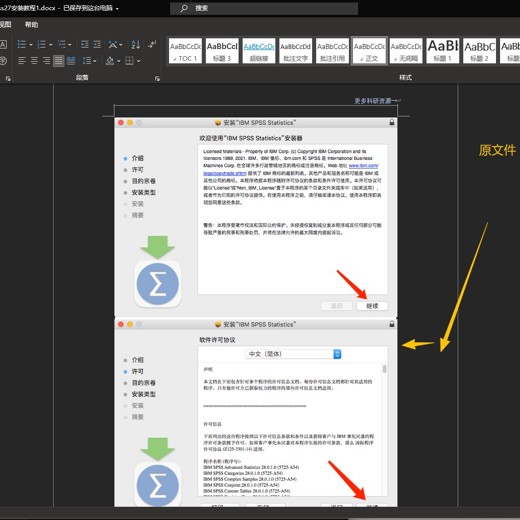The width and height of the screenshot is (520, 520).
Task: Select the 软件许可协议 installer screenshot image
Action: pos(256,413)
